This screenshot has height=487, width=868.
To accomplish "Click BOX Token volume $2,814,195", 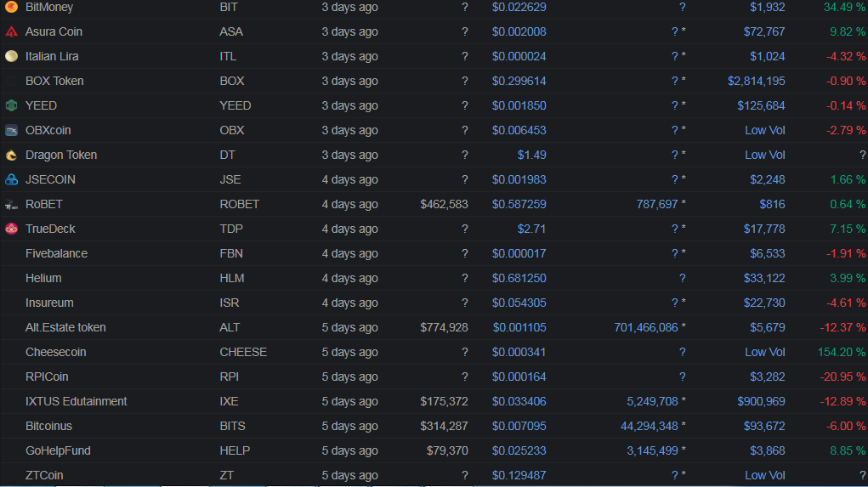I will [756, 81].
